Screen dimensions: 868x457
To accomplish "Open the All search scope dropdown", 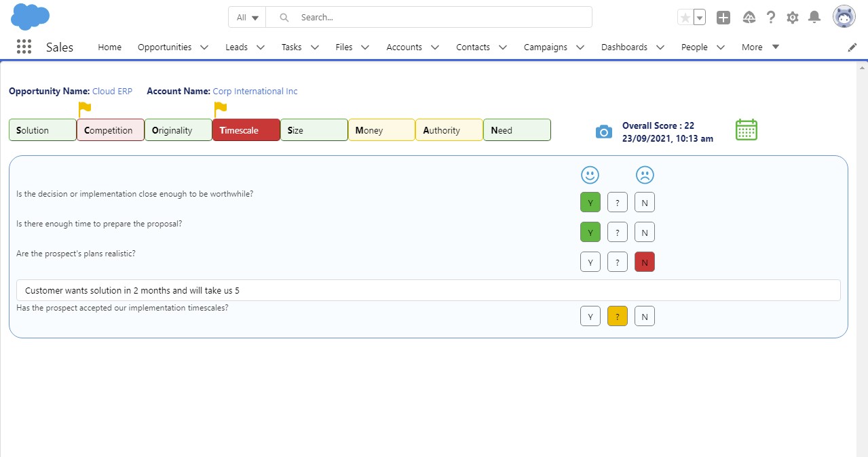I will (x=246, y=17).
